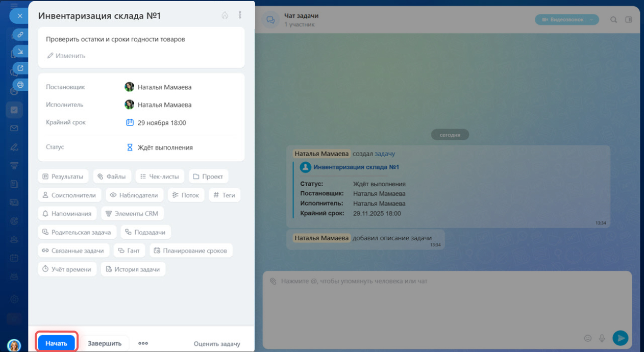Mark task as high priority with flame icon

(x=225, y=16)
